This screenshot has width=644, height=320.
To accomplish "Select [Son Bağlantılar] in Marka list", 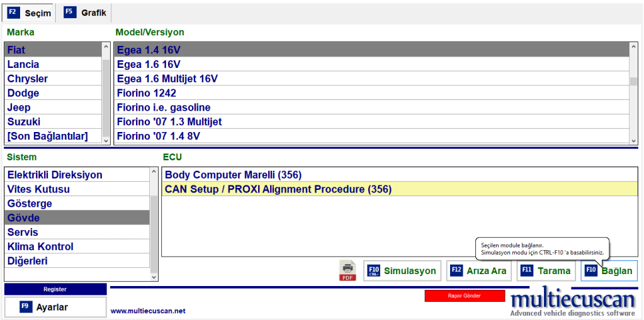I will pyautogui.click(x=47, y=136).
